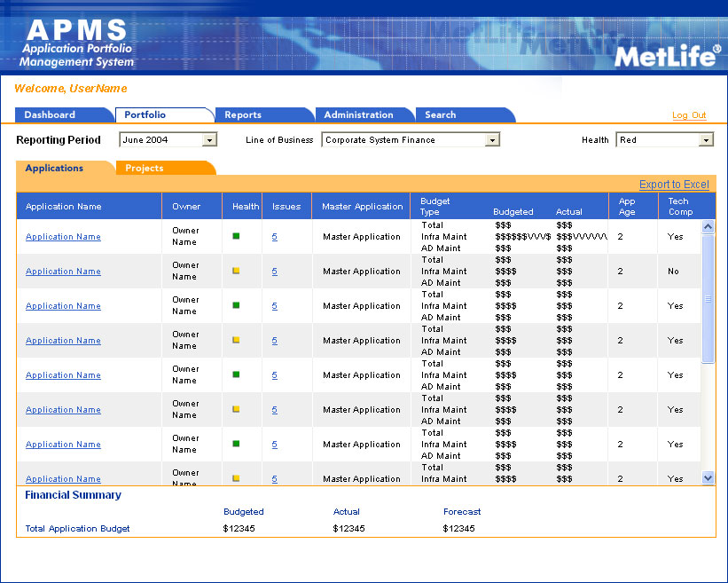Click the $$$$$VVV$ budgeted value

[523, 237]
